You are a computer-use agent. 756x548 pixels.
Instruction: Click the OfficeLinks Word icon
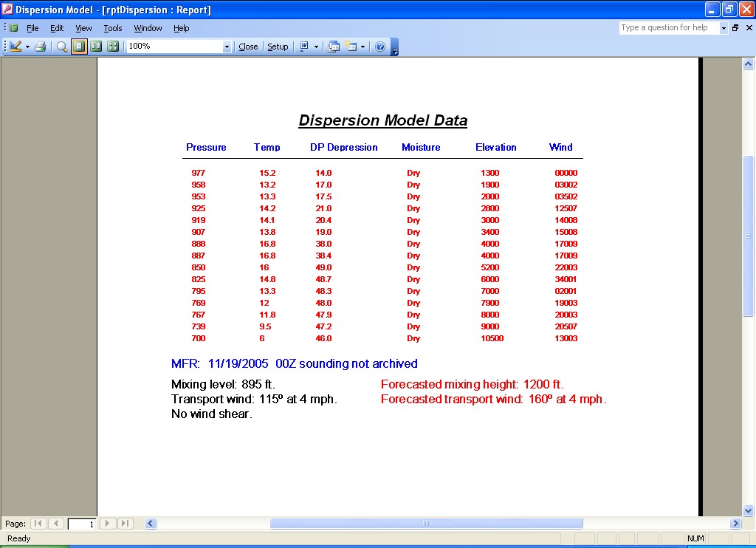pyautogui.click(x=303, y=47)
